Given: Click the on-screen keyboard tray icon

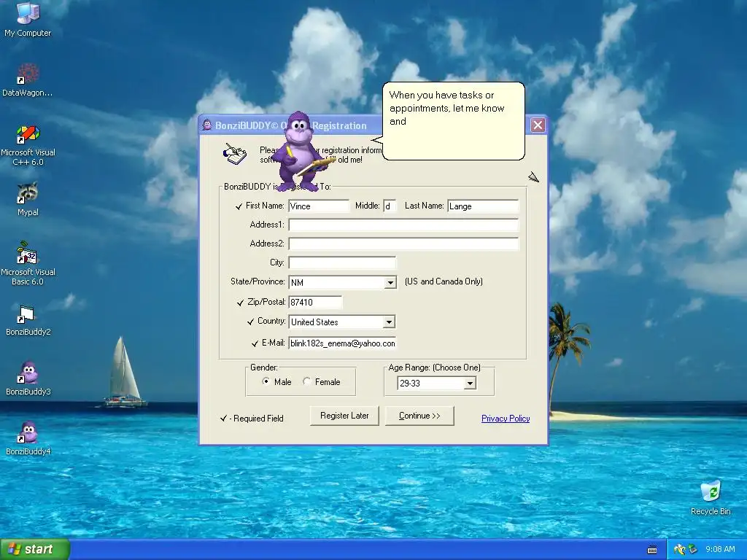Looking at the screenshot, I should (652, 550).
